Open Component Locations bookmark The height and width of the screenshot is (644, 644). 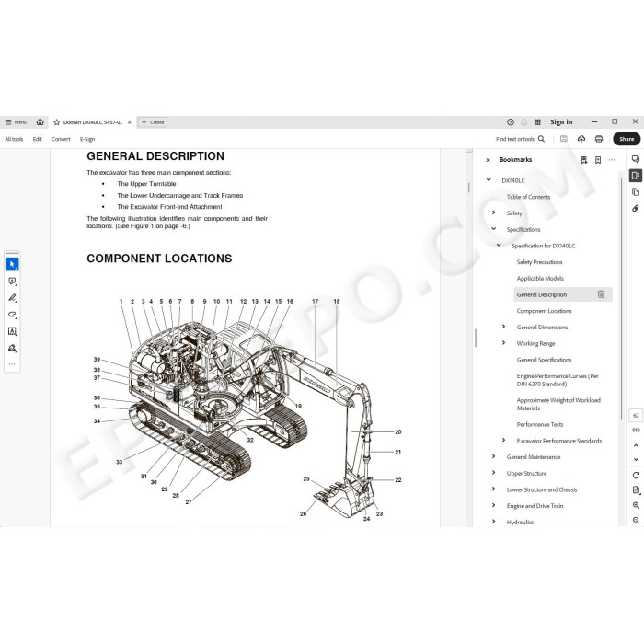(544, 311)
